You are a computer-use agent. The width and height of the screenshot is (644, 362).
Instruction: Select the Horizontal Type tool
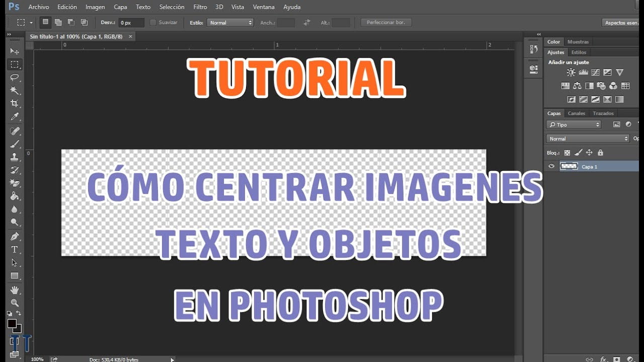click(15, 250)
